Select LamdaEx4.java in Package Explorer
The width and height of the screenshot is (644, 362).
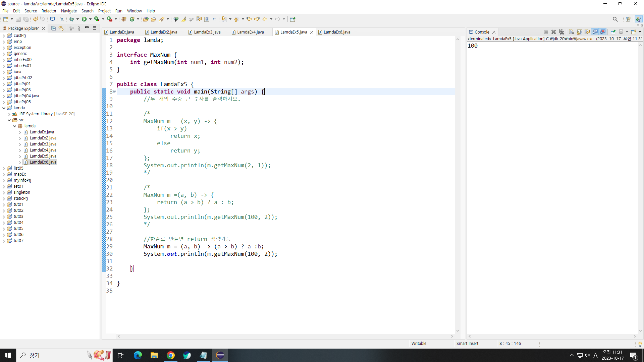(x=43, y=150)
